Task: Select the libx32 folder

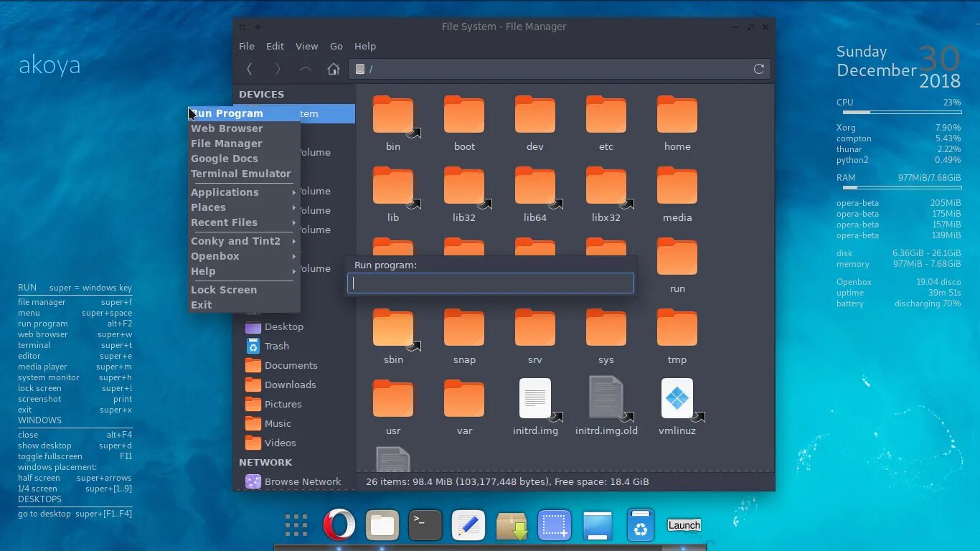Action: point(606,194)
